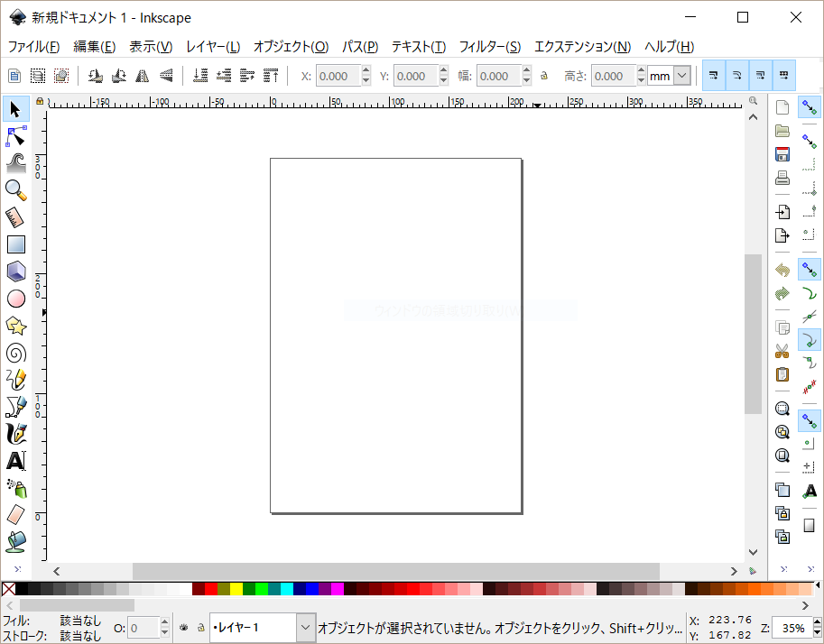Viewport: 824px width, 644px height.
Task: Select the Zoom magnifier tool
Action: pos(15,190)
